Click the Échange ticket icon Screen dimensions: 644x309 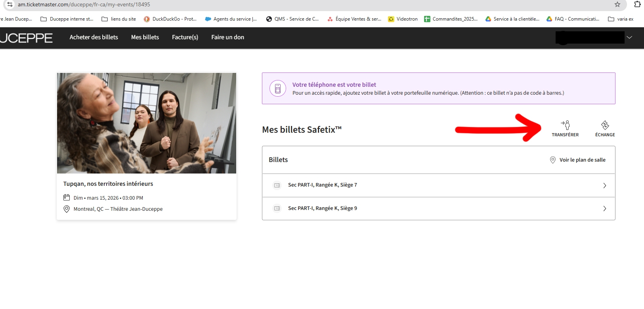coord(605,125)
